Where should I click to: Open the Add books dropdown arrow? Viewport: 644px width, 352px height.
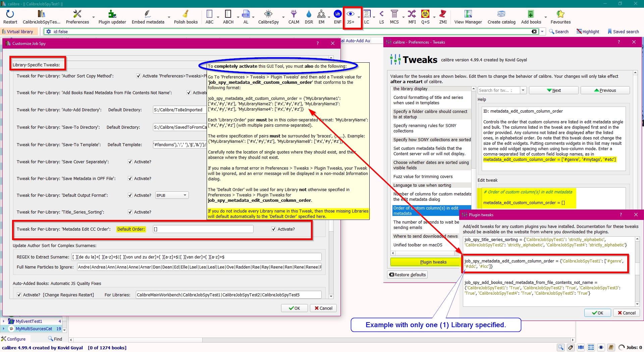tap(546, 17)
